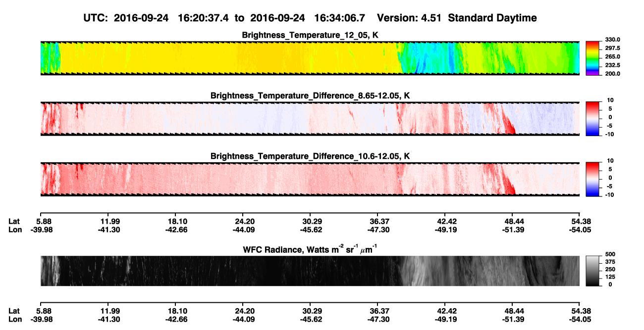The image size is (644, 330).
Task: Click the UTC: label in the header
Action: (96, 18)
